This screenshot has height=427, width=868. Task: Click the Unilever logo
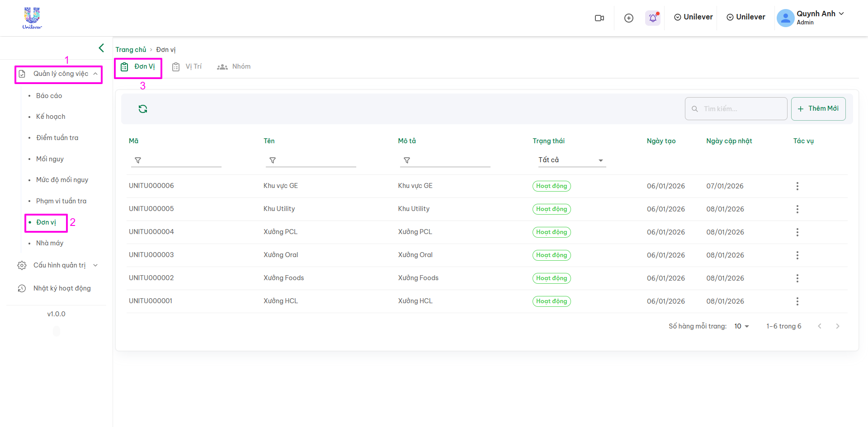click(32, 18)
